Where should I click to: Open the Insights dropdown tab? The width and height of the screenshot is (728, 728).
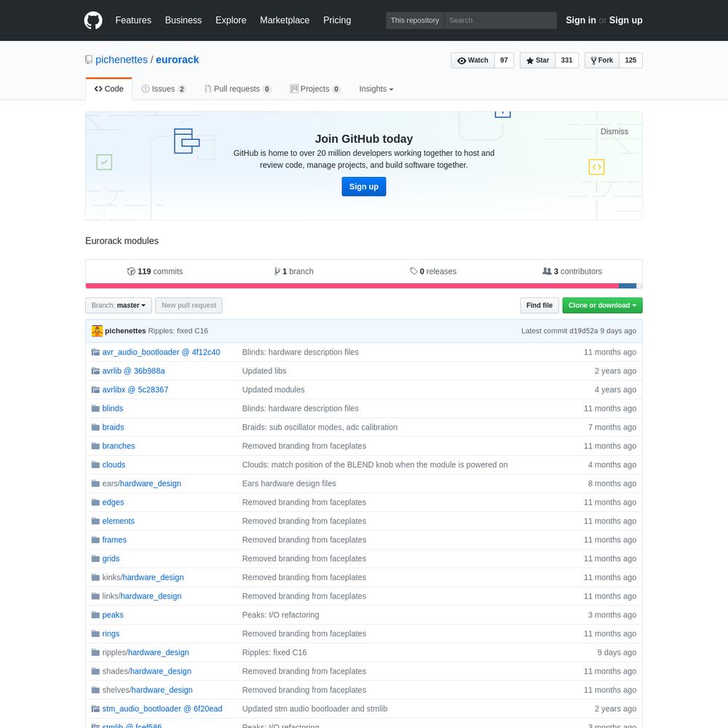[376, 89]
